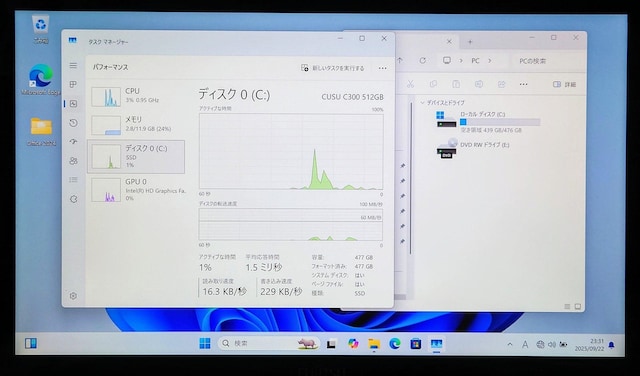Select Performance page icon in sidebar
The width and height of the screenshot is (640, 376).
pyautogui.click(x=73, y=104)
